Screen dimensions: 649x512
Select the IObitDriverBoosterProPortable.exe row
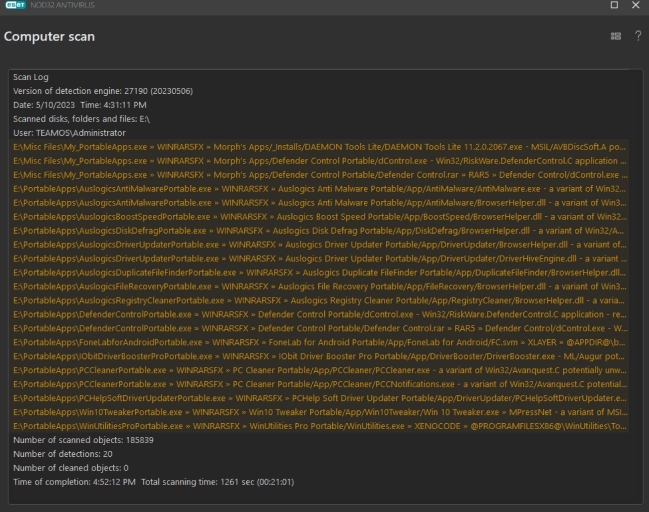tap(320, 356)
